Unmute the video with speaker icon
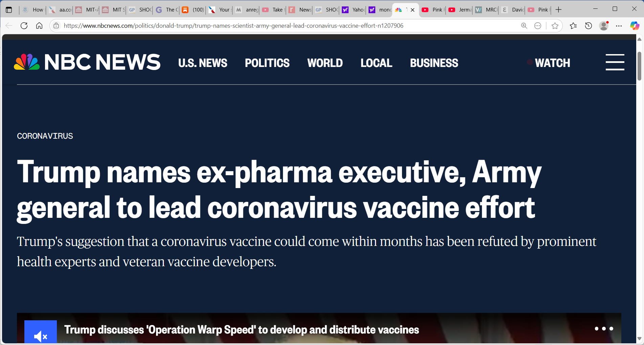This screenshot has width=644, height=345. [41, 332]
